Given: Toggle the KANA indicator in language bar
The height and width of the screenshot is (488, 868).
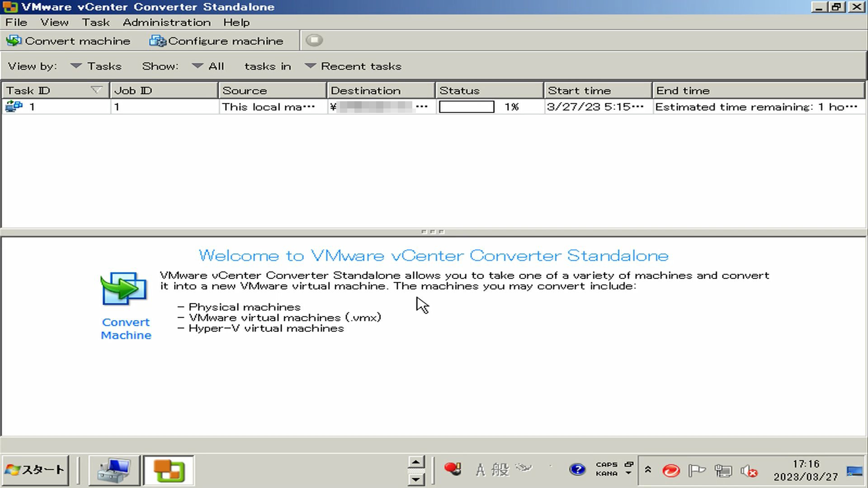Looking at the screenshot, I should (607, 474).
